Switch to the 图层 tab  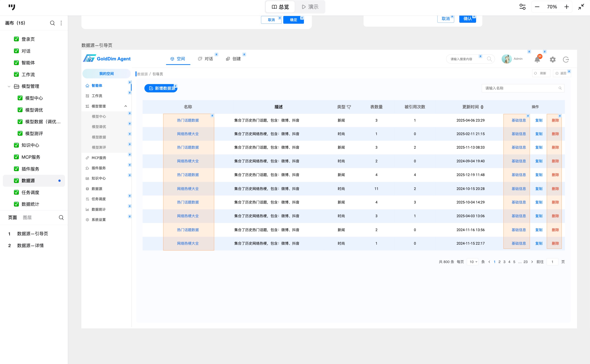tap(27, 218)
